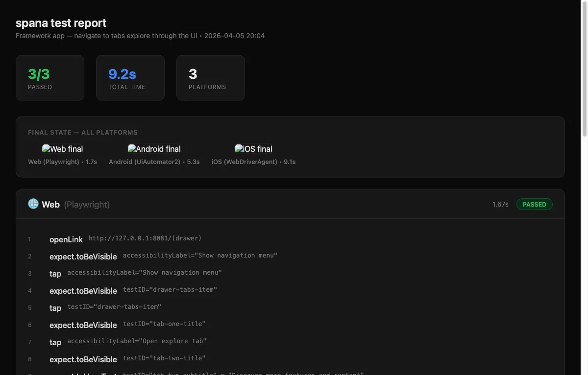
Task: Click the globe icon beside Web
Action: [x=33, y=204]
